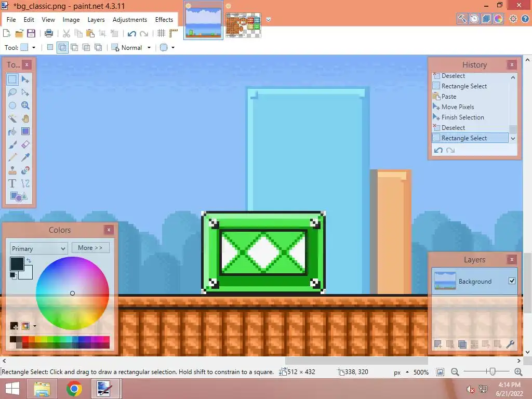Select the Text tool

(x=12, y=183)
